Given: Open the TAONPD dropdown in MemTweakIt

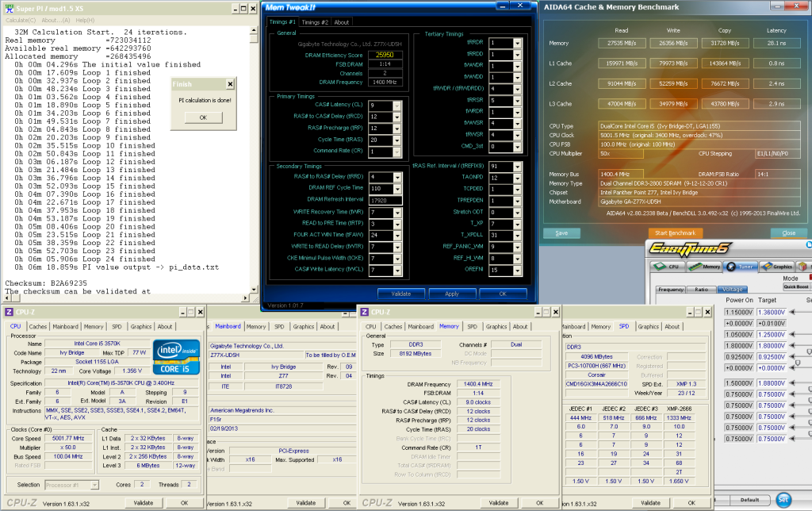Looking at the screenshot, I should 517,179.
